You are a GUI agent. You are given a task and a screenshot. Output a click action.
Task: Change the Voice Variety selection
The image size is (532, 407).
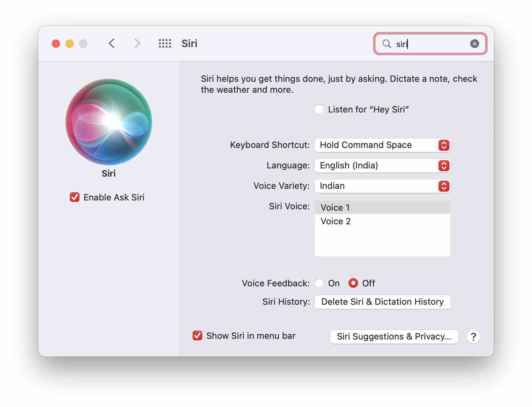(x=382, y=186)
